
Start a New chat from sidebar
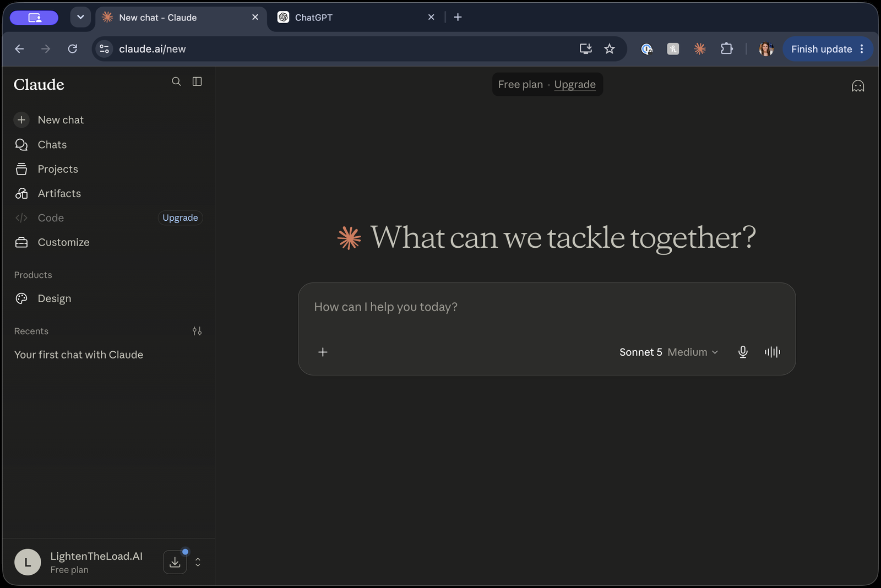[108, 120]
